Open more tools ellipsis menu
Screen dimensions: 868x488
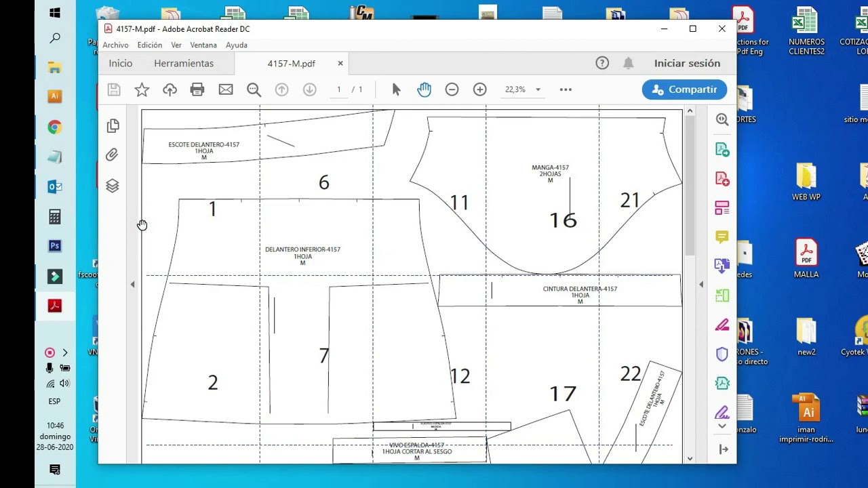566,89
